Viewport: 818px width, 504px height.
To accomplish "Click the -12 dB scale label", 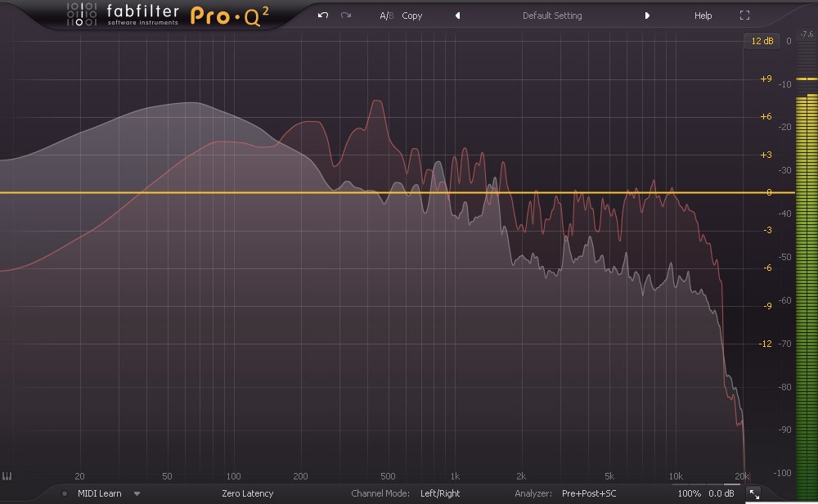I will coord(765,344).
